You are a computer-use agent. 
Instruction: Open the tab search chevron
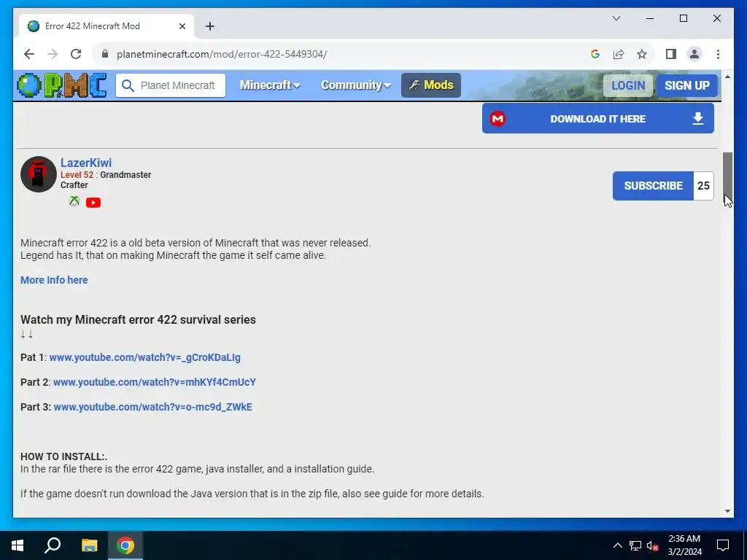click(616, 18)
